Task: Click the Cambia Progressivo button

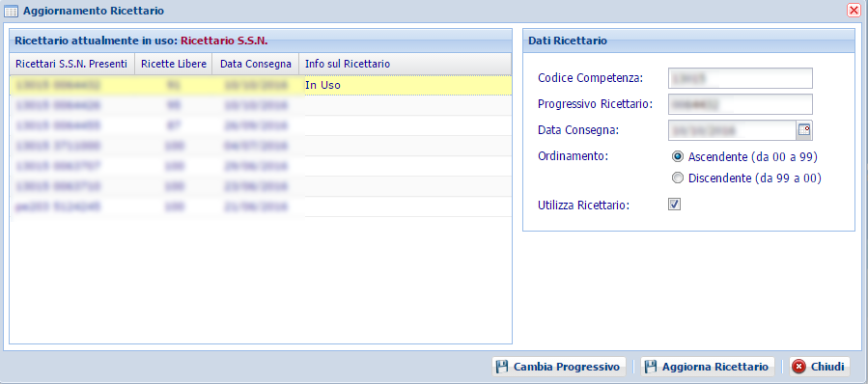Action: click(559, 367)
